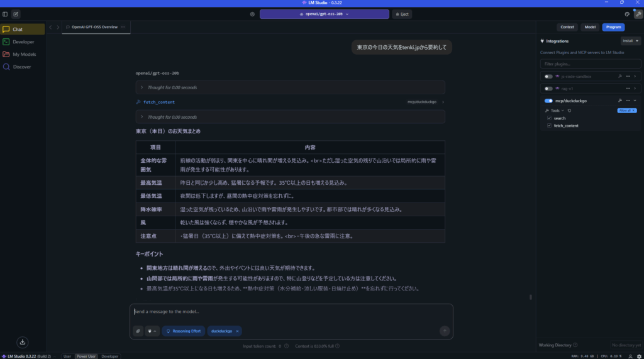
Task: Click the refresh icon next to Tools
Action: [569, 111]
